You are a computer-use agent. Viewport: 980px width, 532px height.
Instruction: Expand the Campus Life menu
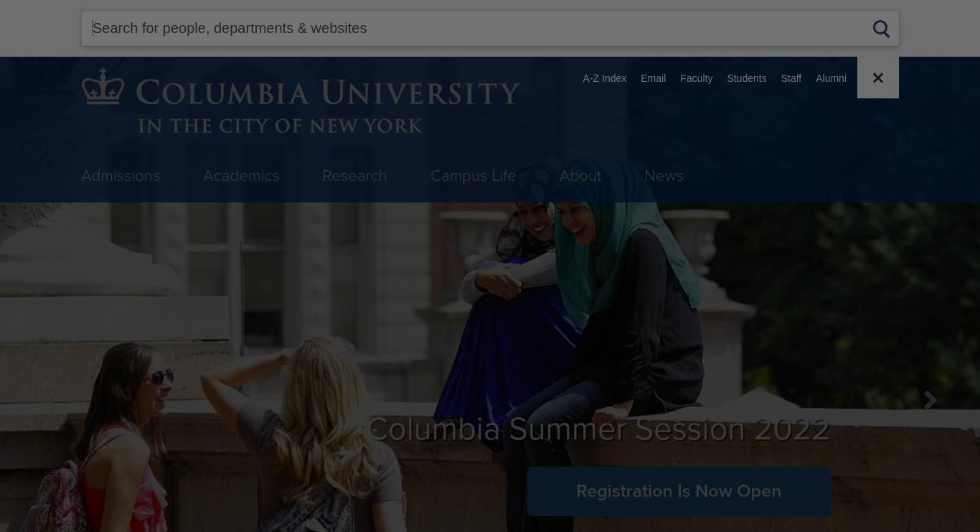pyautogui.click(x=473, y=176)
